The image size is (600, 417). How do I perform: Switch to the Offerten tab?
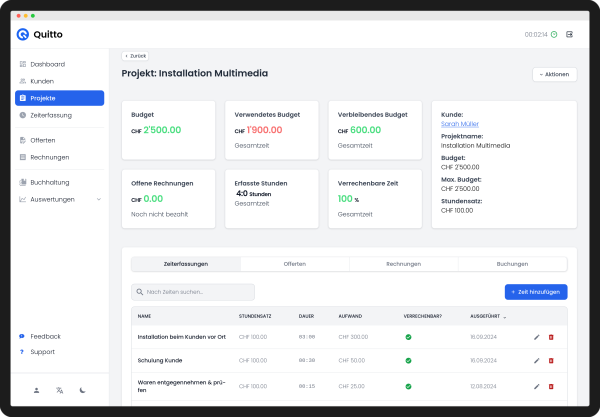coord(294,264)
